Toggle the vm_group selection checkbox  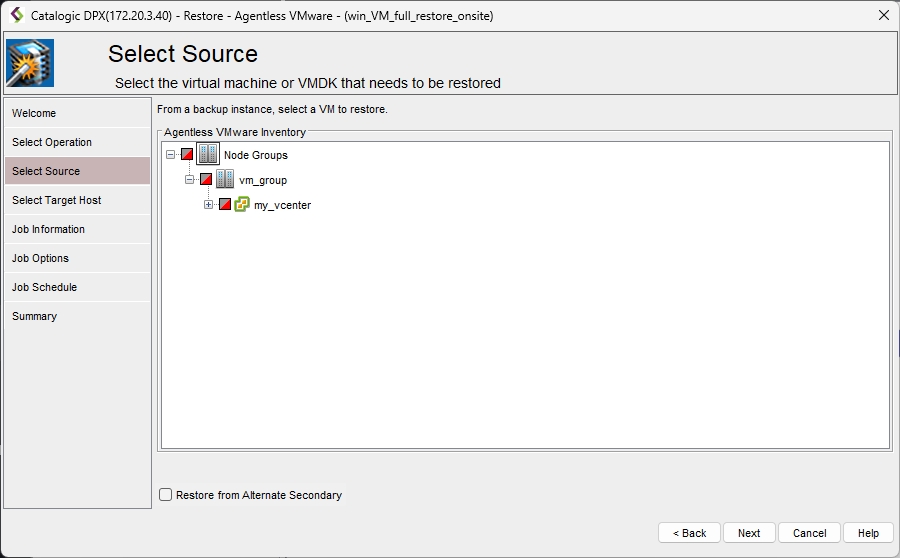pos(206,180)
